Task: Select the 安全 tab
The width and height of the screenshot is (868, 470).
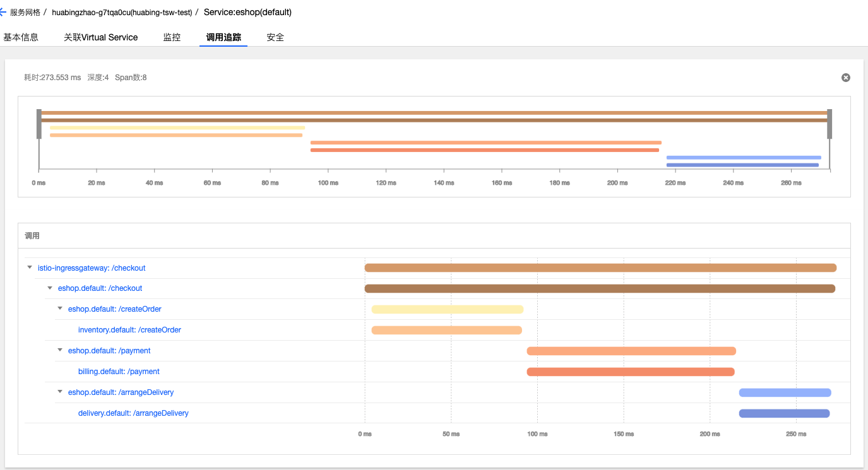Action: pos(275,37)
